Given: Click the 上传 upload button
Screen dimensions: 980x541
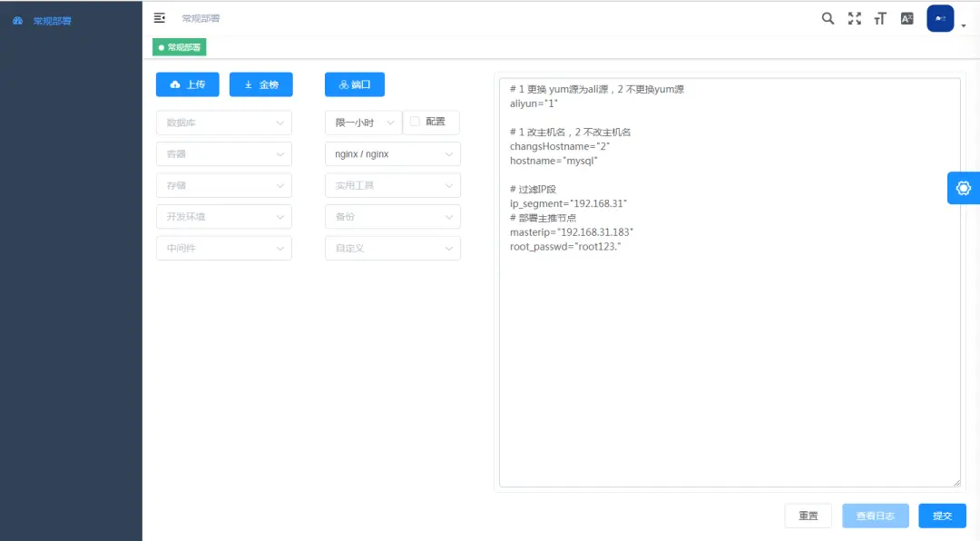Looking at the screenshot, I should pyautogui.click(x=188, y=84).
